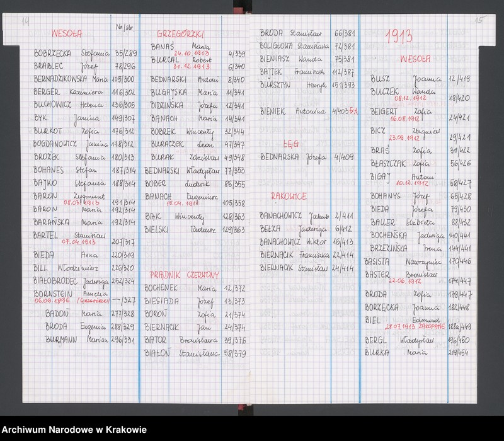Click the red date 08.12.1912
This screenshot has height=441, width=504.
411,98
